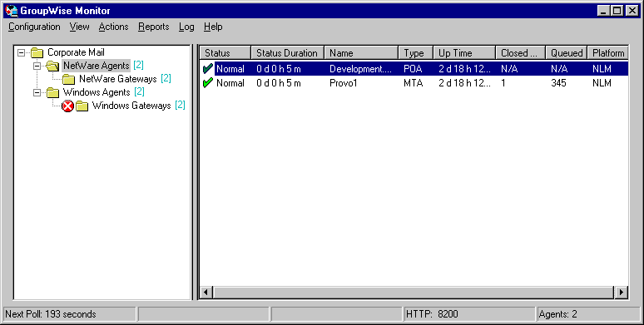Click Normal status text on the Development row
The image size is (644, 325).
point(230,69)
